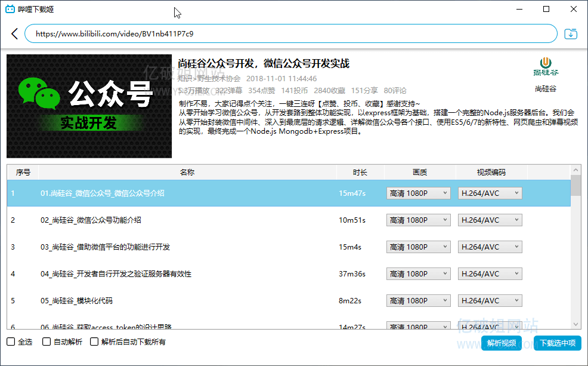Open the download manager icon
The width and height of the screenshot is (588, 366).
pyautogui.click(x=571, y=34)
